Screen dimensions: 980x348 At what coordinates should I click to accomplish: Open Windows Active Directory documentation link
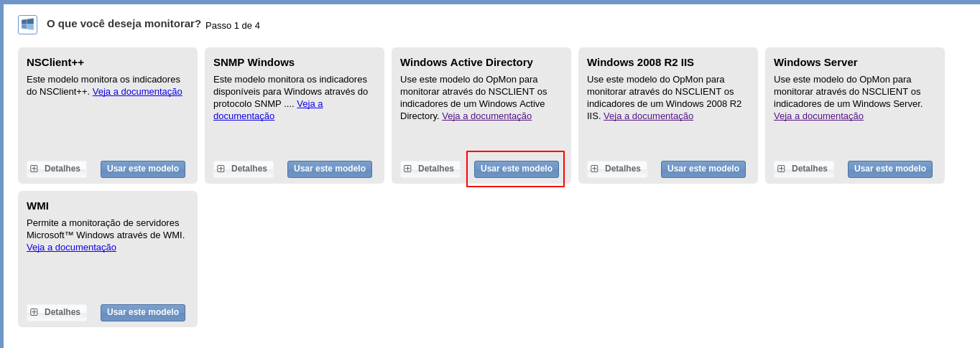point(486,116)
